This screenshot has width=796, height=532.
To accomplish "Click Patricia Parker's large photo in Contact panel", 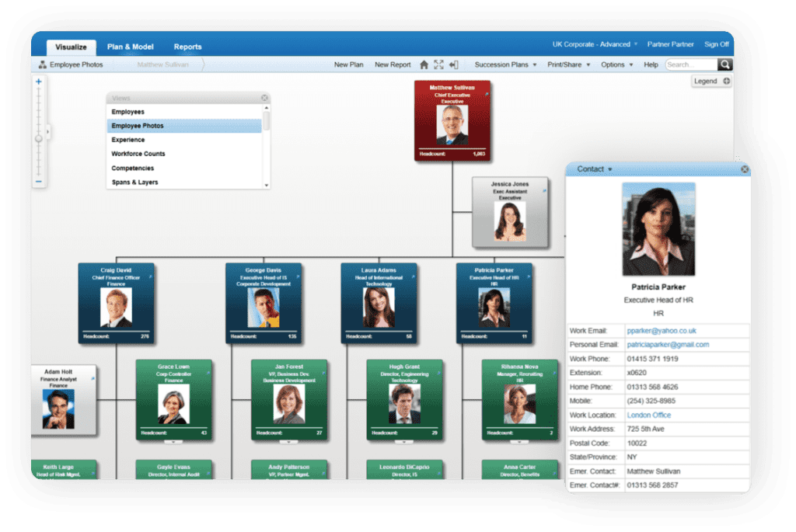I will (658, 229).
